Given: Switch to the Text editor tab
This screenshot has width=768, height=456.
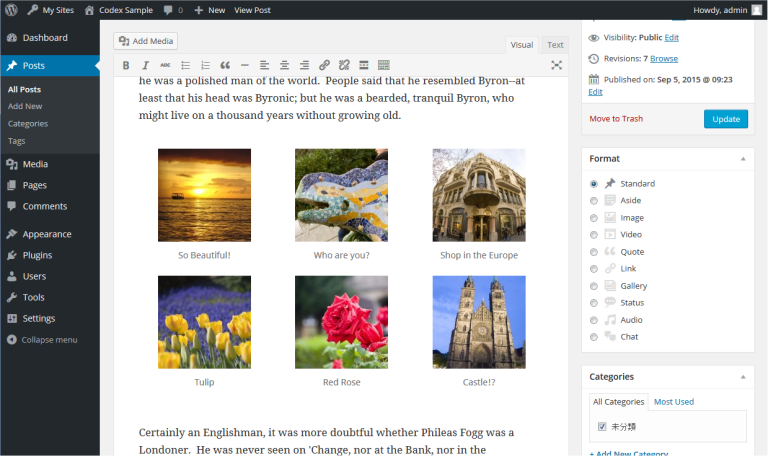Looking at the screenshot, I should pyautogui.click(x=555, y=45).
